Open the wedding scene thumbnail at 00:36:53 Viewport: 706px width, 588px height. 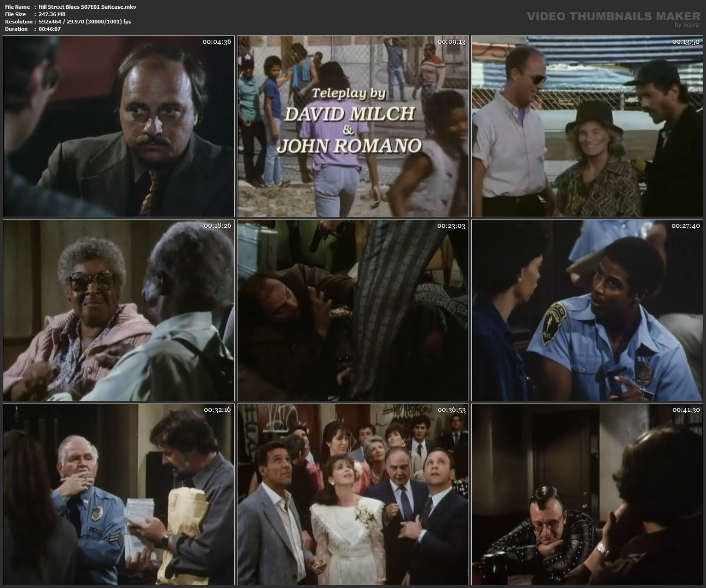click(353, 494)
